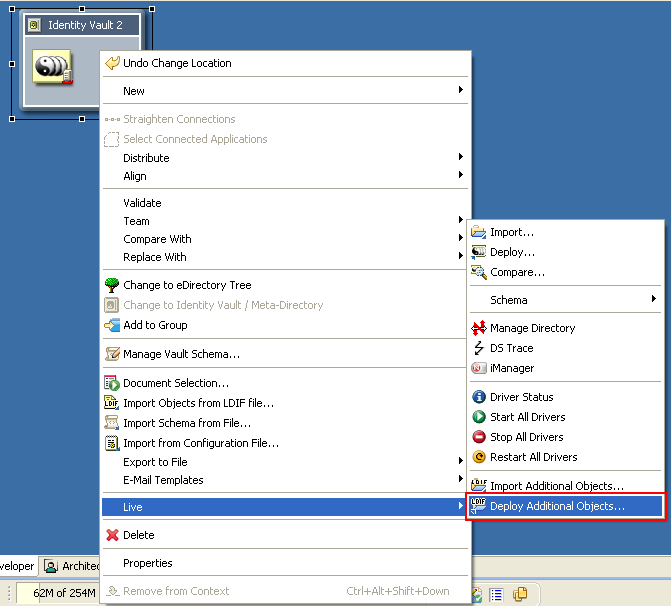Switch to the Architect tab
The width and height of the screenshot is (671, 606).
pyautogui.click(x=71, y=566)
